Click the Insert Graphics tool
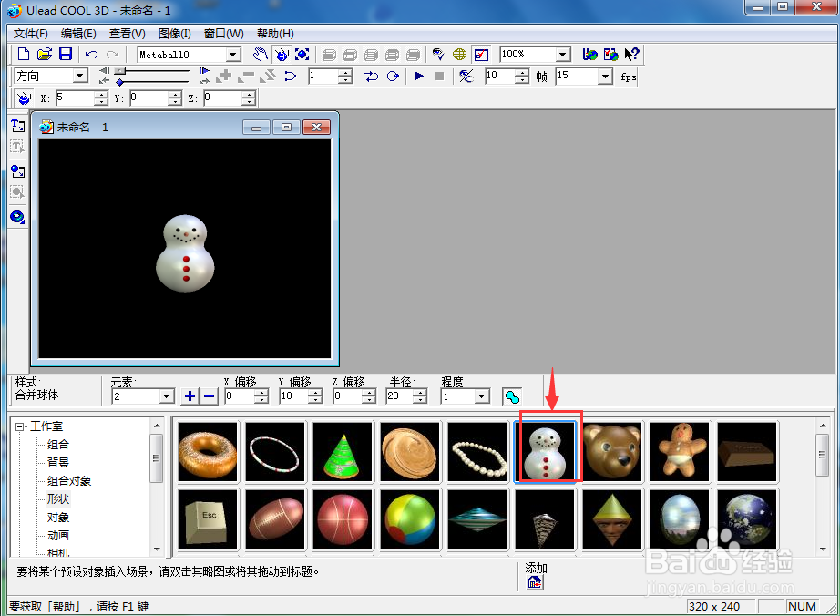 coord(17,171)
